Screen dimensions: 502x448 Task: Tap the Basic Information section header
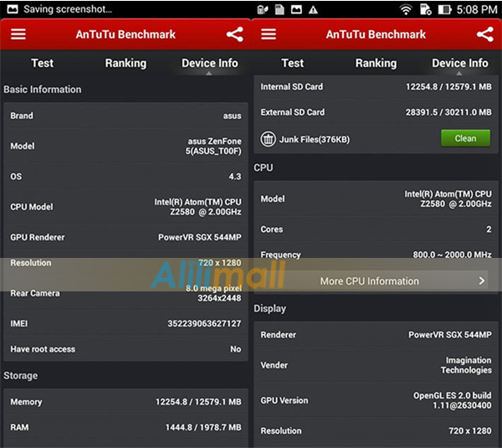tap(43, 90)
